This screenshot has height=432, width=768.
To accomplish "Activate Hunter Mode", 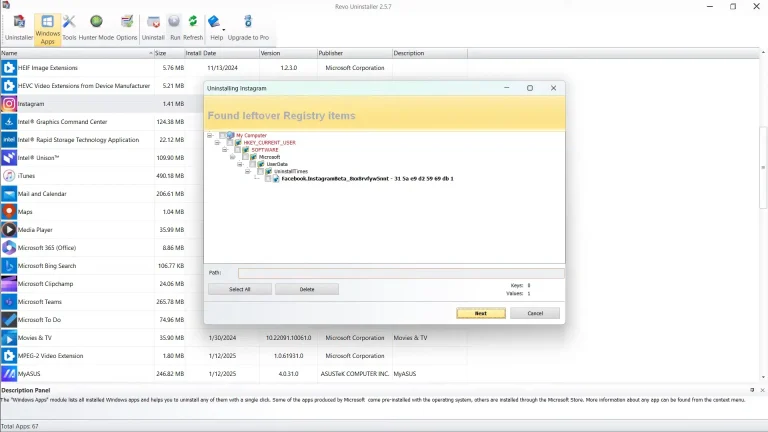I will [96, 29].
